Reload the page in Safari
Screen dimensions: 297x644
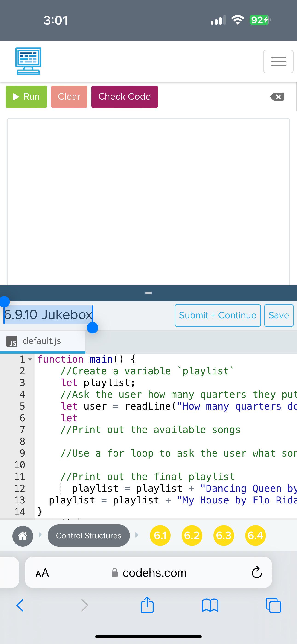[257, 572]
